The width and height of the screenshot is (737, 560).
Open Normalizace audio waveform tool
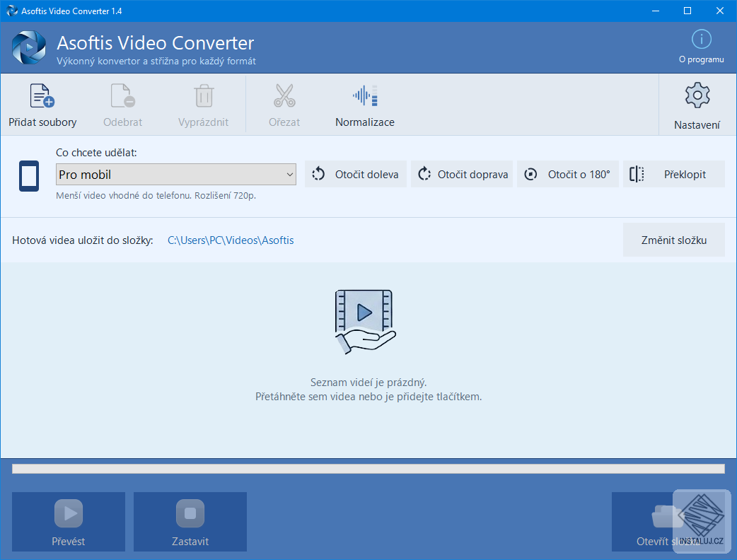(365, 95)
